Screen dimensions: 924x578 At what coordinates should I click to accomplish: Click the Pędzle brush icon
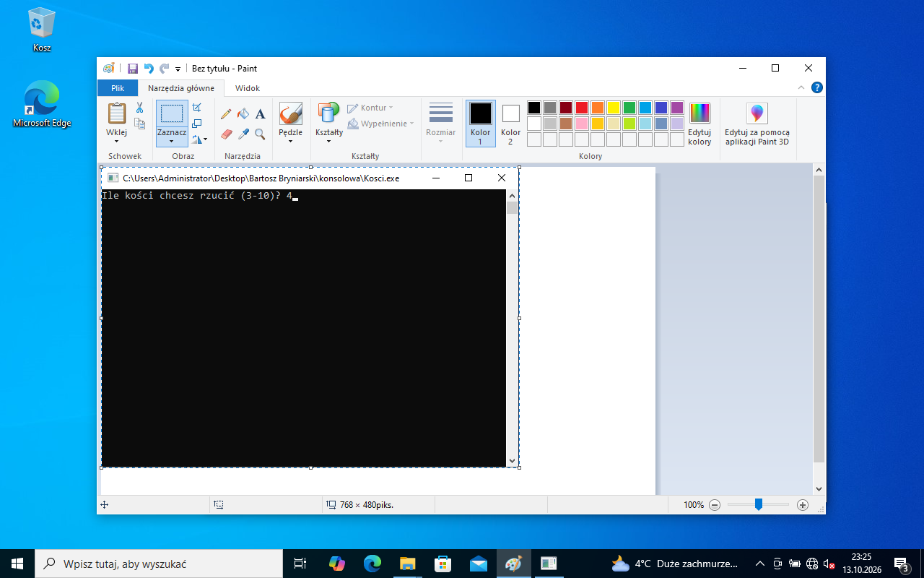pyautogui.click(x=291, y=113)
